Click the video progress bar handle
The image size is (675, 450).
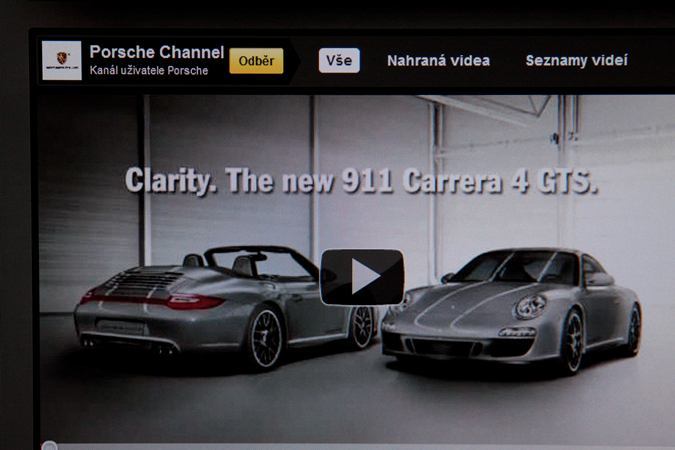point(49,446)
